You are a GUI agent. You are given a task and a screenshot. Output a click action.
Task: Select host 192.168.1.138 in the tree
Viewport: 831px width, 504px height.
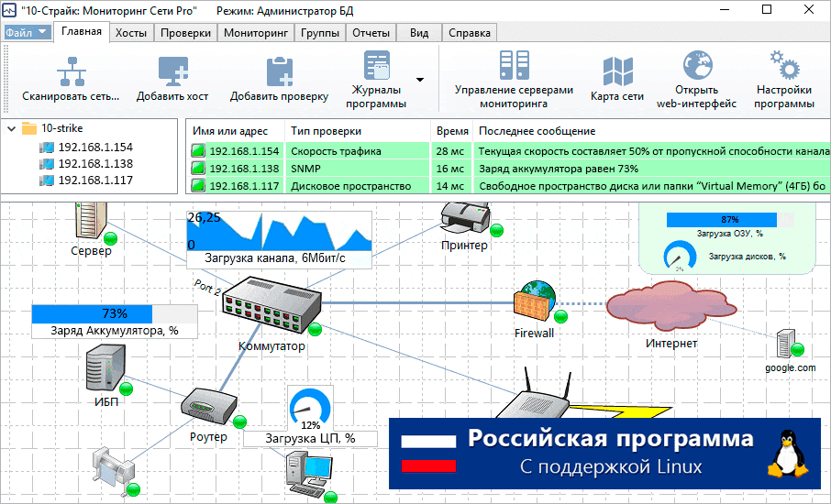95,163
